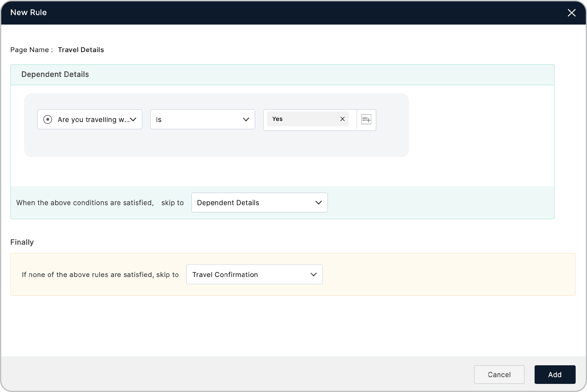Open the bulk add values icon beside Yes
The image size is (587, 392).
366,120
